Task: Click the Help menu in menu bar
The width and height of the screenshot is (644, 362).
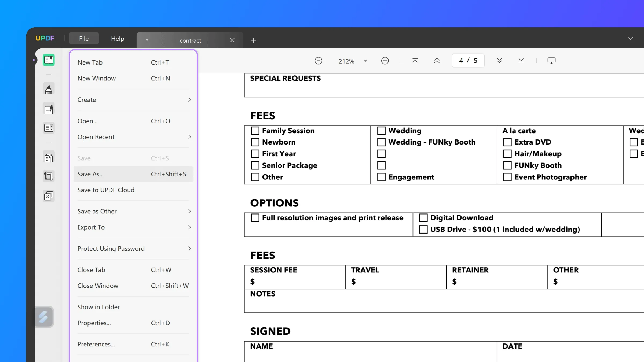Action: (x=117, y=38)
